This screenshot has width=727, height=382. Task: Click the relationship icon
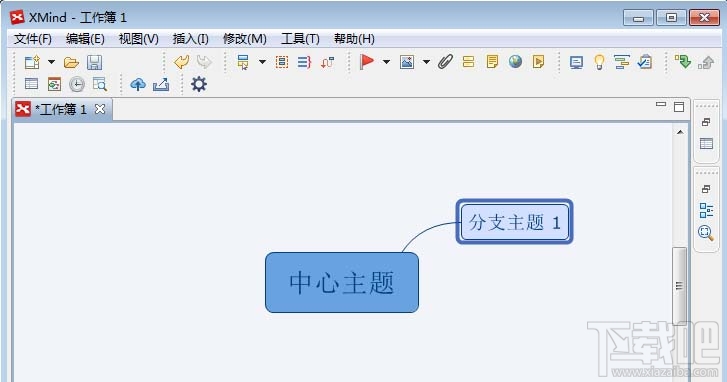click(x=327, y=62)
